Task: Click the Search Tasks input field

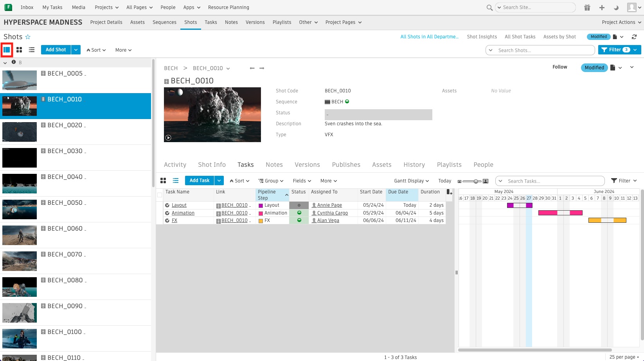Action: (550, 181)
